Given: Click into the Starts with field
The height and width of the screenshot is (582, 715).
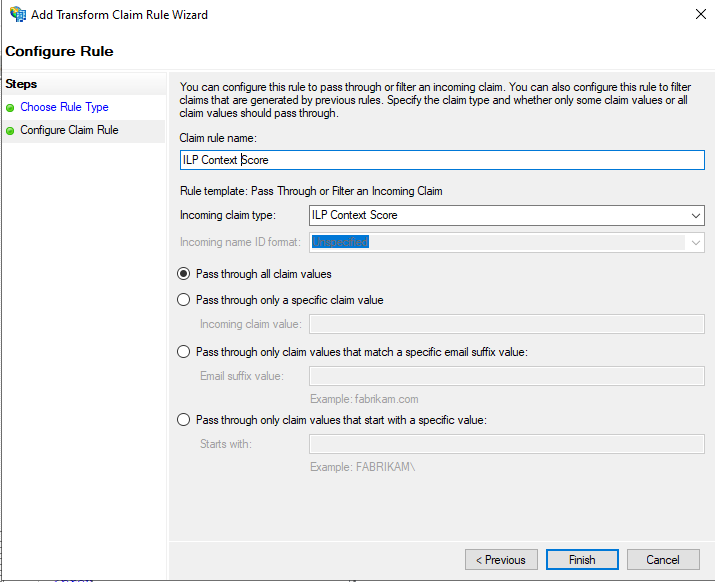Looking at the screenshot, I should point(505,444).
